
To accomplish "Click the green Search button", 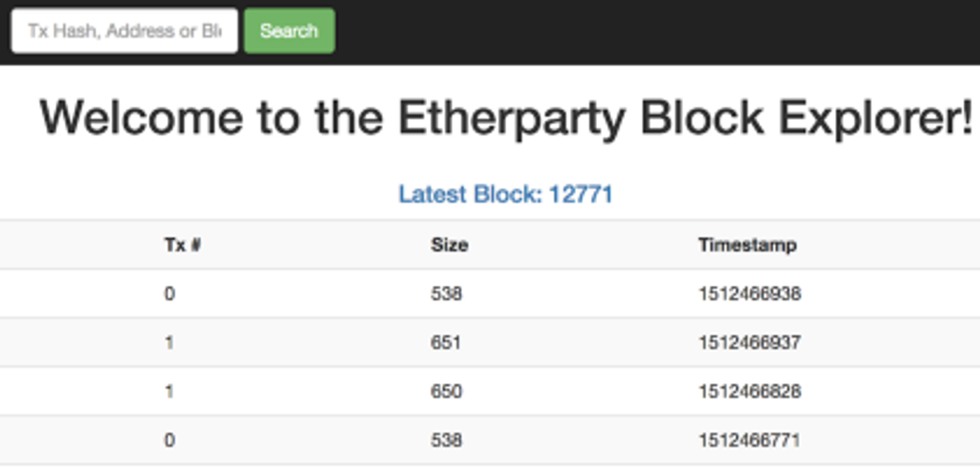I will (288, 30).
